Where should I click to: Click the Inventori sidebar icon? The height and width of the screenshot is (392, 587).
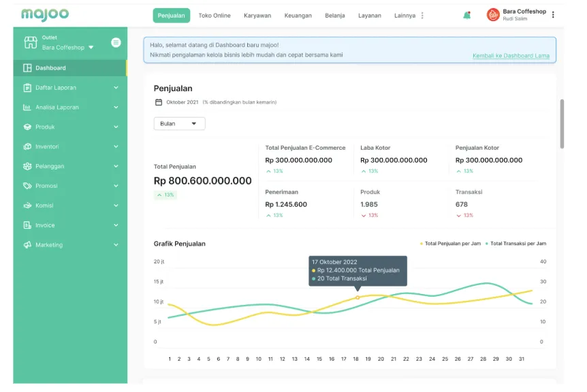coord(27,147)
